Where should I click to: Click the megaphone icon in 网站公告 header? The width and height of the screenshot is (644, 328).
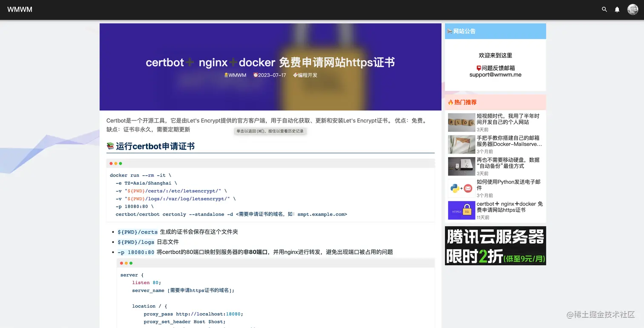pyautogui.click(x=450, y=31)
